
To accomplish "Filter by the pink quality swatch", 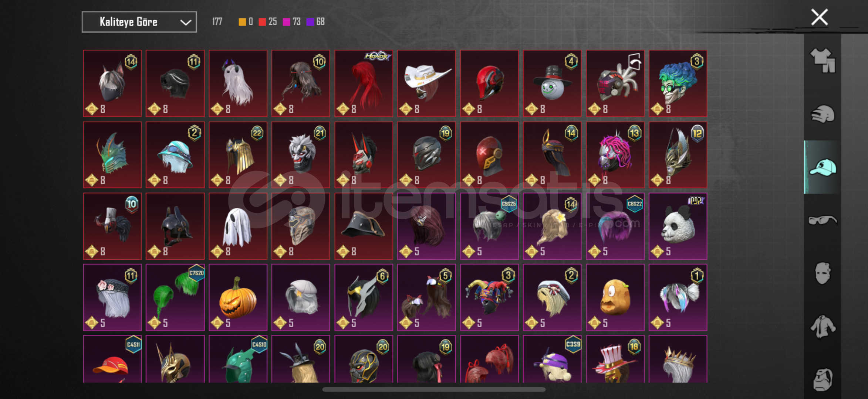I will click(286, 22).
